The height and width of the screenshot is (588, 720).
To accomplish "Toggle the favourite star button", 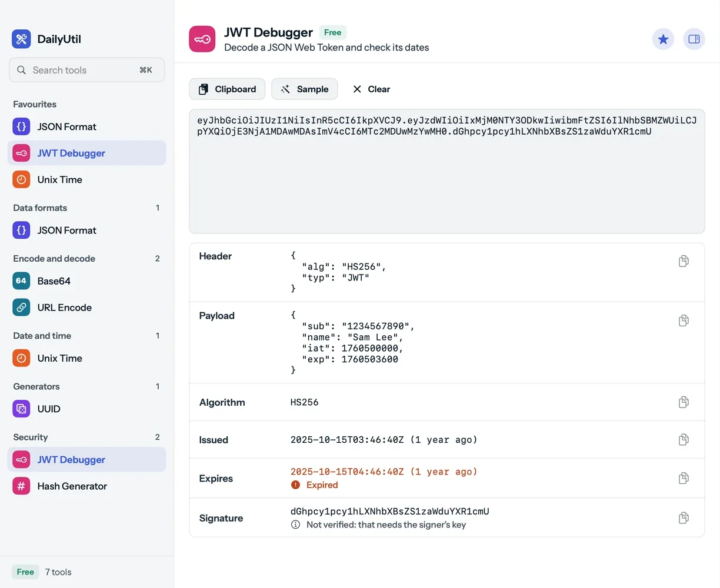I will [663, 39].
